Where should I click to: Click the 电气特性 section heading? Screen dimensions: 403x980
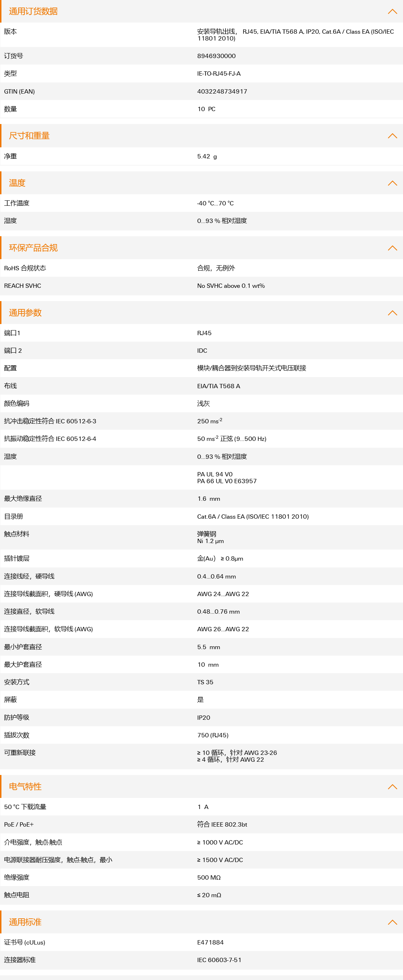(x=25, y=787)
